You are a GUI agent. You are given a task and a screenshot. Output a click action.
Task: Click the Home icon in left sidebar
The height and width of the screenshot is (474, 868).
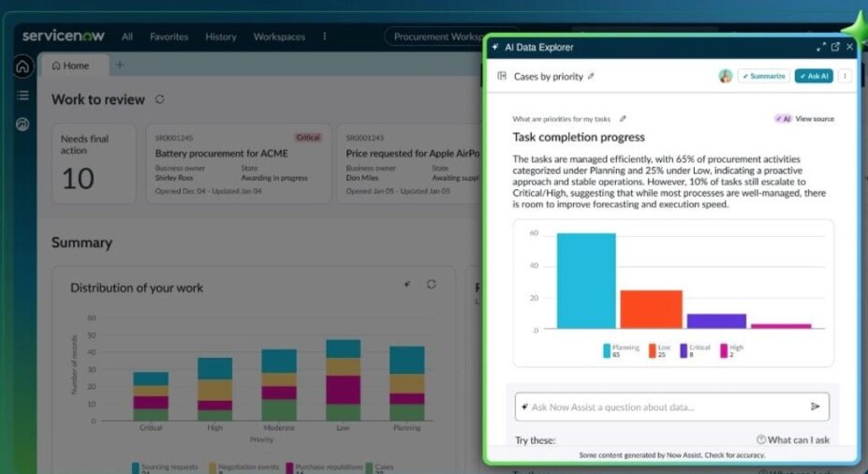click(22, 67)
